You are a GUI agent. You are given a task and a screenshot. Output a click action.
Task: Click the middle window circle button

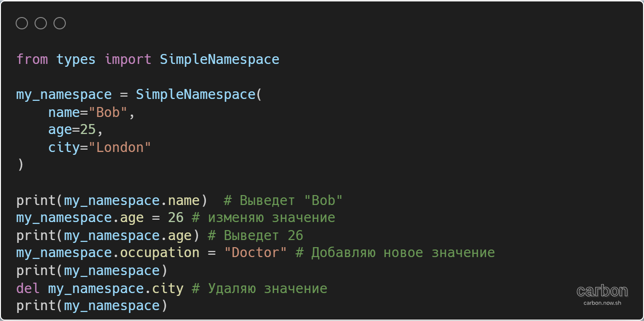[41, 23]
